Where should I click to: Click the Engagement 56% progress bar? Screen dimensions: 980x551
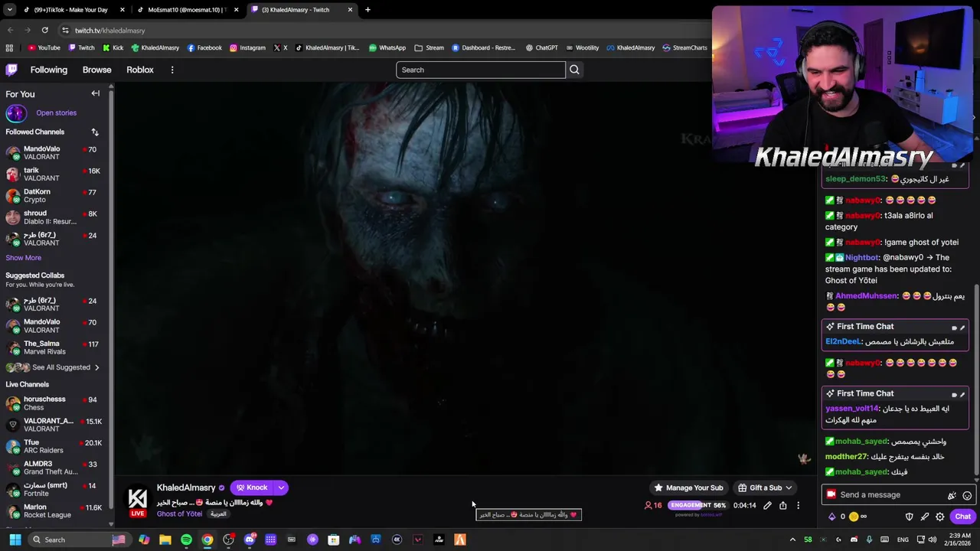(697, 505)
